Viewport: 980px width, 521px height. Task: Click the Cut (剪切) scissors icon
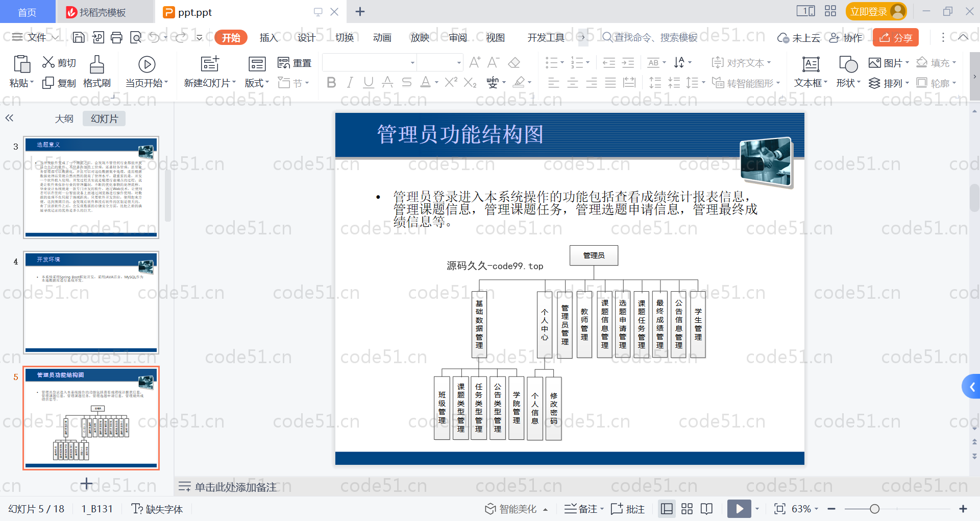tap(48, 62)
